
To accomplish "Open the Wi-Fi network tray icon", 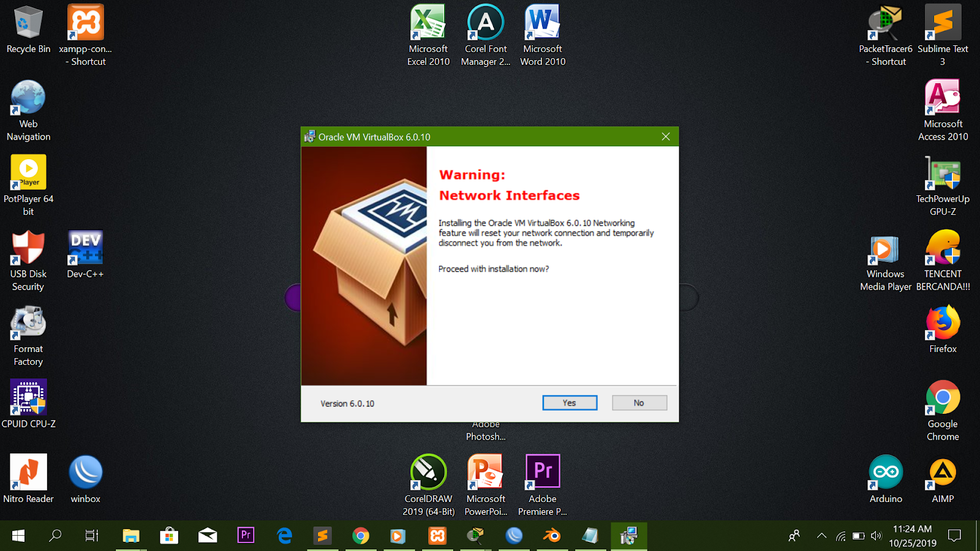I will [841, 536].
